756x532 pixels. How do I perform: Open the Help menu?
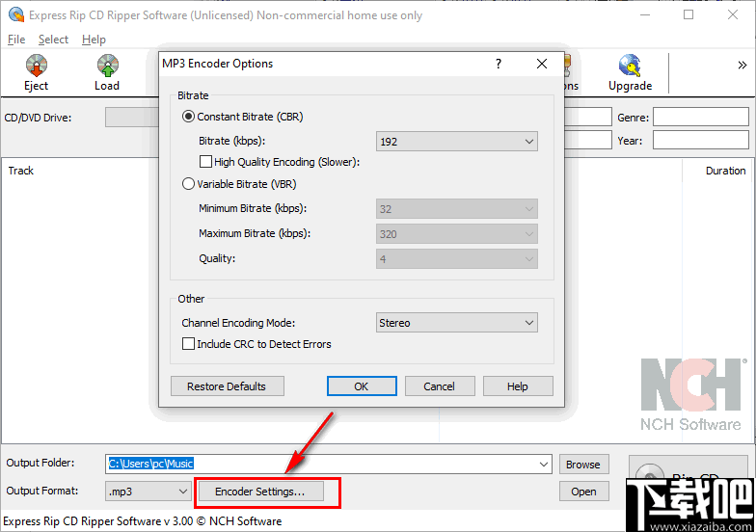point(94,40)
